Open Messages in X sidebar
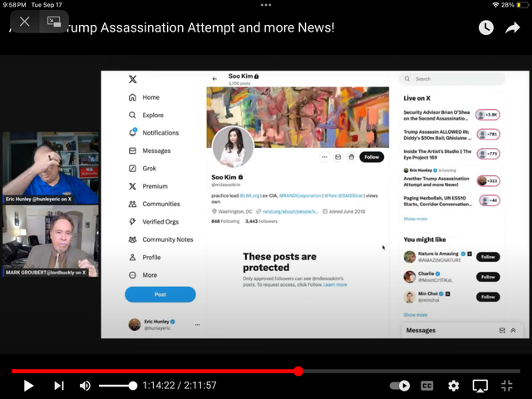The width and height of the screenshot is (532, 399). (x=150, y=150)
